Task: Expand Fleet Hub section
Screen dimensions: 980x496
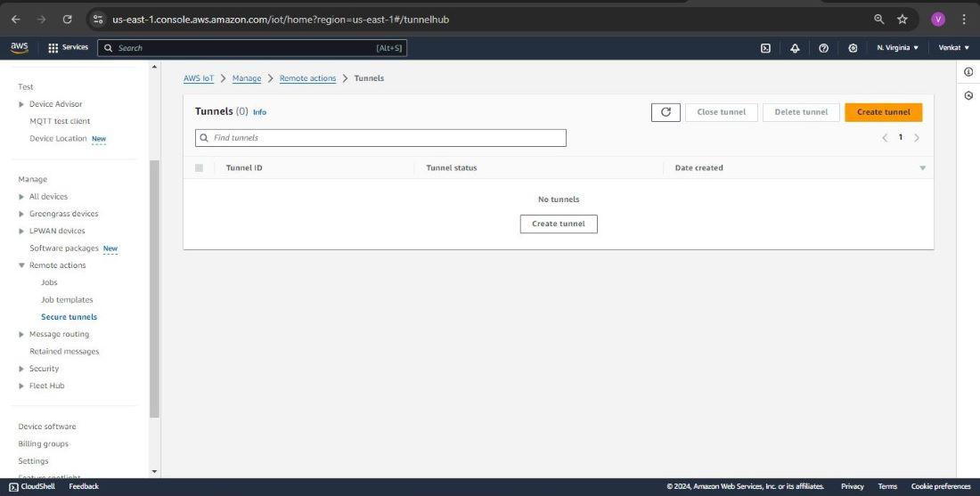Action: [x=21, y=386]
